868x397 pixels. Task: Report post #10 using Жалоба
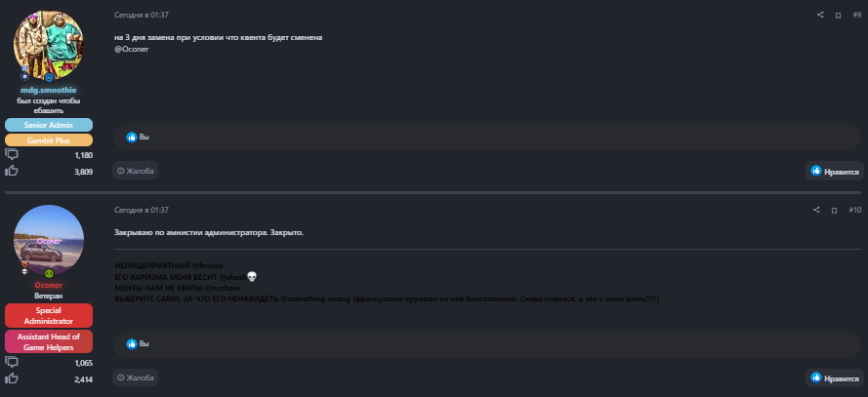135,377
